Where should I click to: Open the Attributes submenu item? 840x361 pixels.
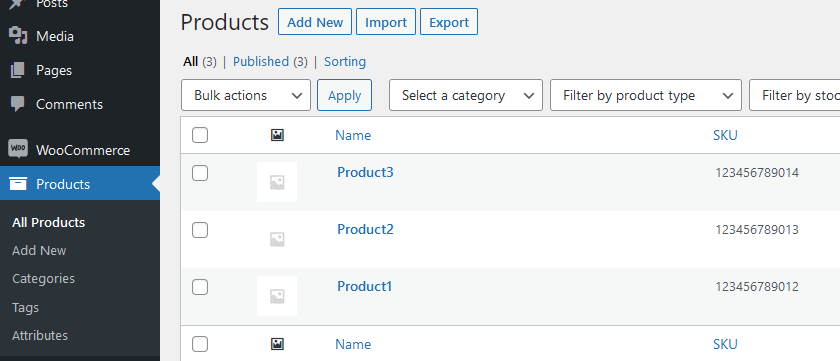pos(40,336)
